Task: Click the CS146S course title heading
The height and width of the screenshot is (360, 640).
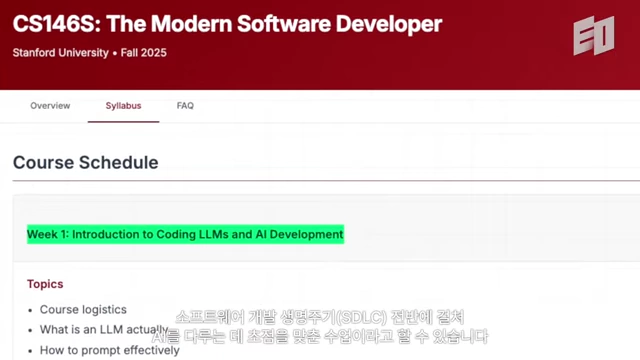Action: (227, 24)
